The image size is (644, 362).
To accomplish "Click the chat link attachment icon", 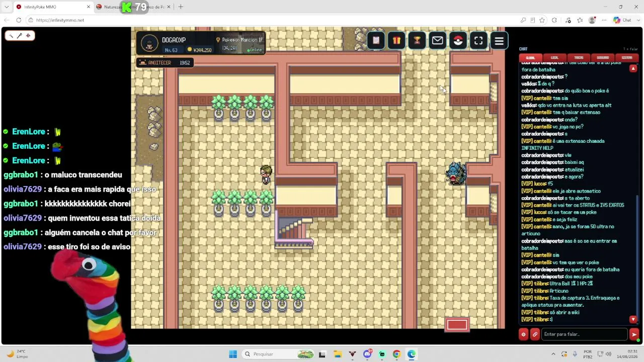I will [x=535, y=334].
